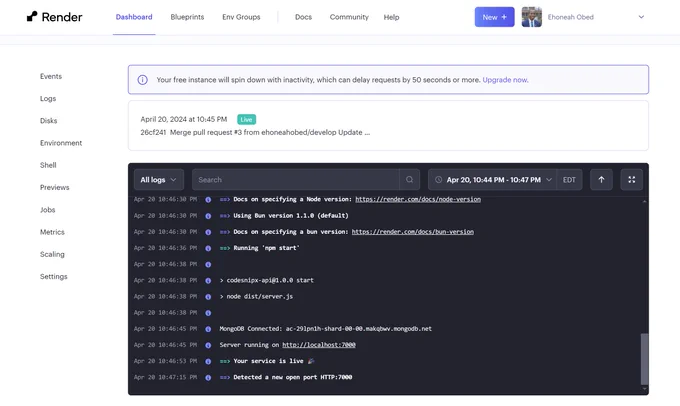
Task: Click the New + button
Action: [494, 17]
